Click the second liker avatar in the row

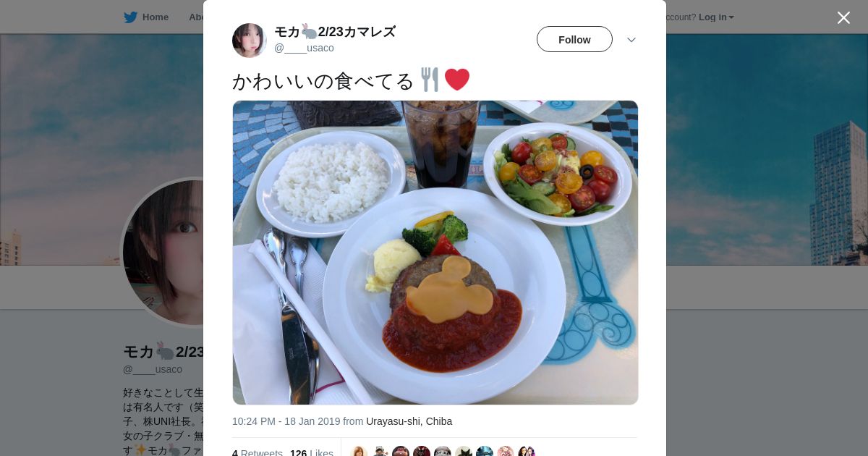click(x=380, y=452)
